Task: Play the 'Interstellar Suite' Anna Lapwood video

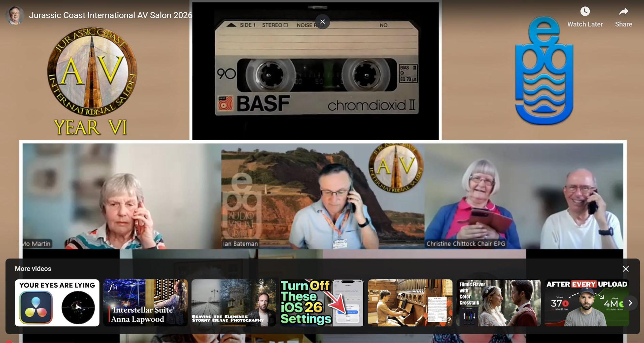Action: (145, 303)
